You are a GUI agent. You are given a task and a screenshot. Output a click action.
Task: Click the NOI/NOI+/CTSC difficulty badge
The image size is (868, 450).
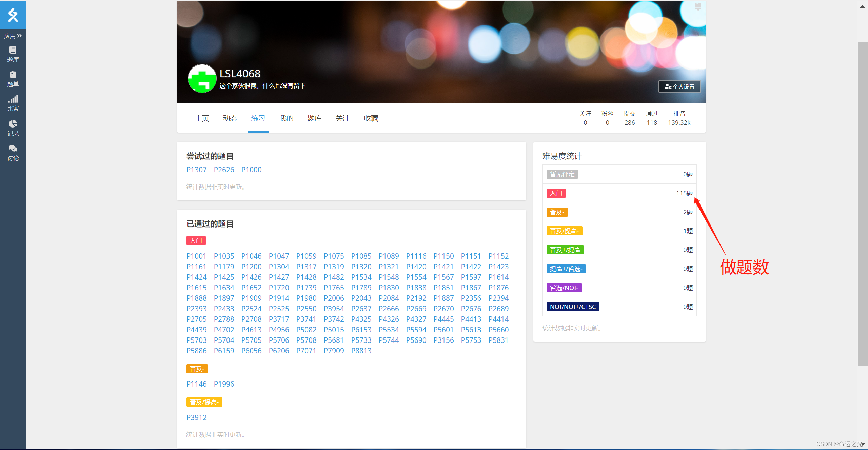coord(572,307)
